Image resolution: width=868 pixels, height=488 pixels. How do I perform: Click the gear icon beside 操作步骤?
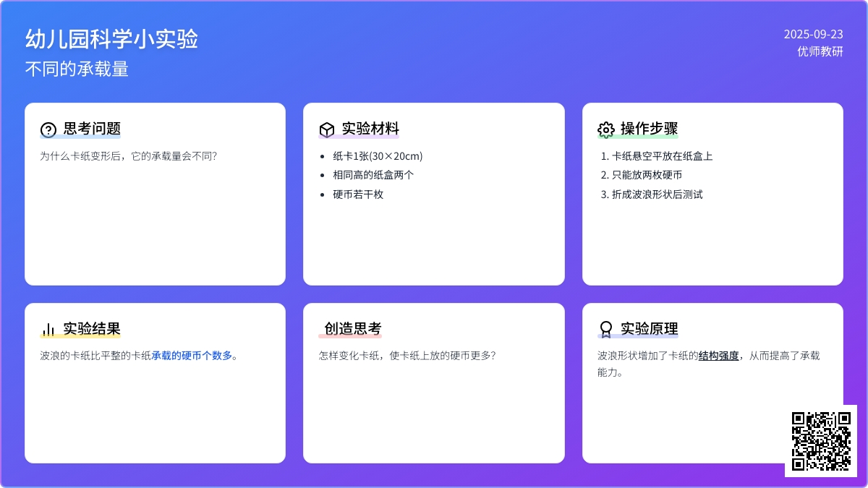tap(605, 130)
